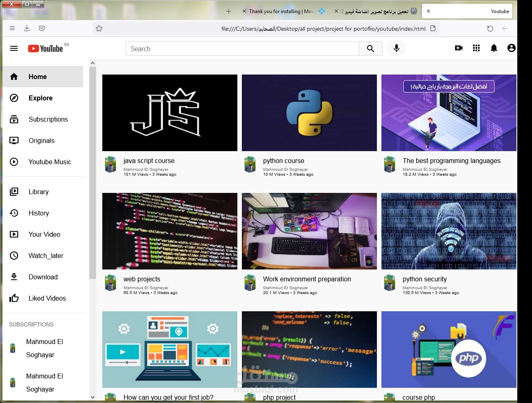Open browser downloads icon
The width and height of the screenshot is (532, 403).
coord(27,28)
